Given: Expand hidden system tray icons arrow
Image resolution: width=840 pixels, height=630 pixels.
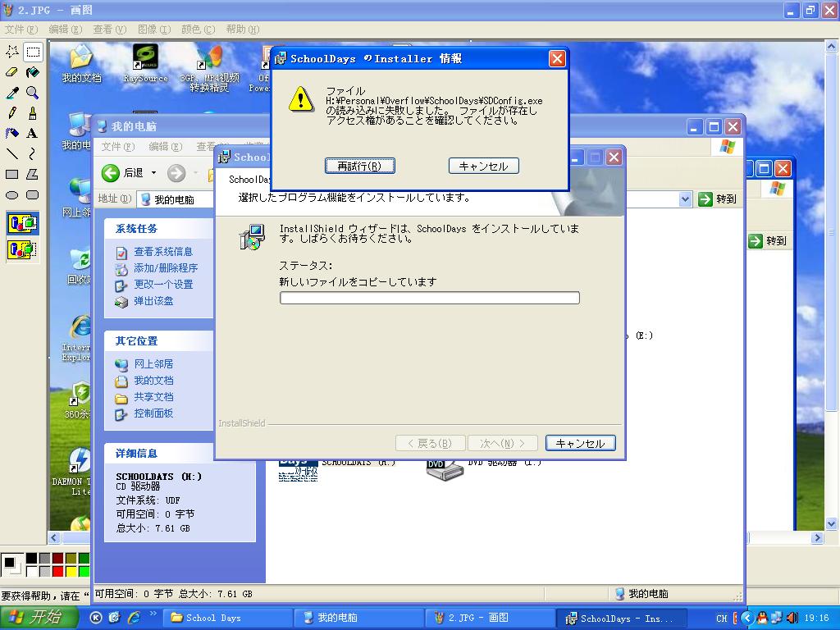Looking at the screenshot, I should pyautogui.click(x=747, y=618).
